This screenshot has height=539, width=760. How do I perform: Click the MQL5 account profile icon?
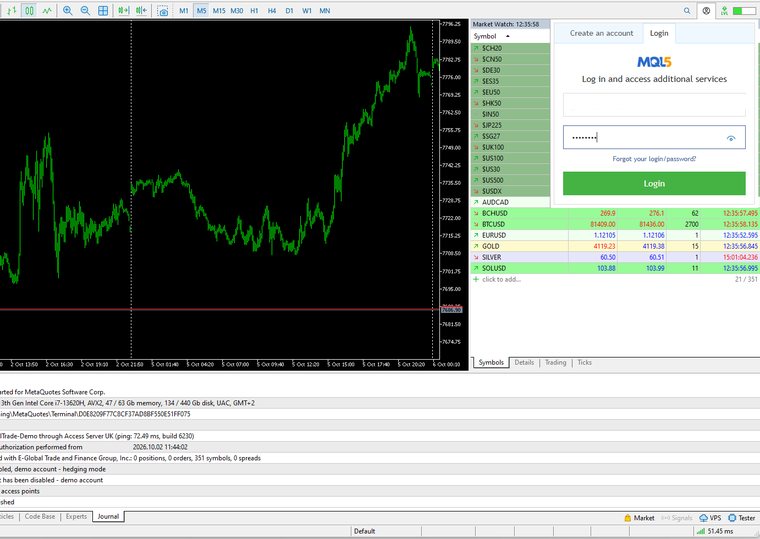point(706,10)
